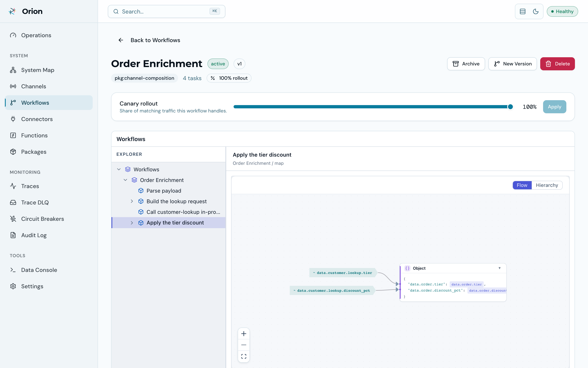Open the layout panel icon in header
This screenshot has height=368, width=588.
(523, 11)
